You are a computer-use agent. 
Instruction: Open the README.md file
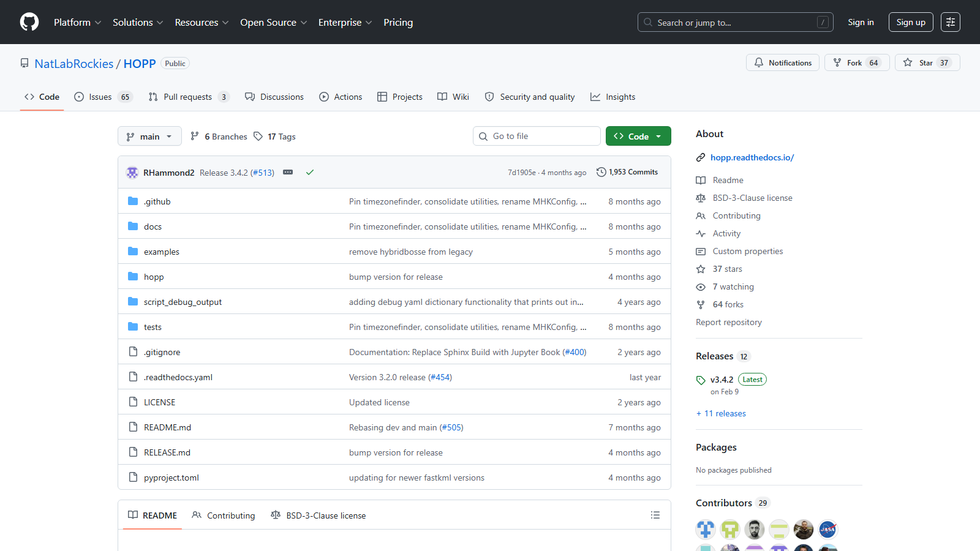[x=167, y=427]
